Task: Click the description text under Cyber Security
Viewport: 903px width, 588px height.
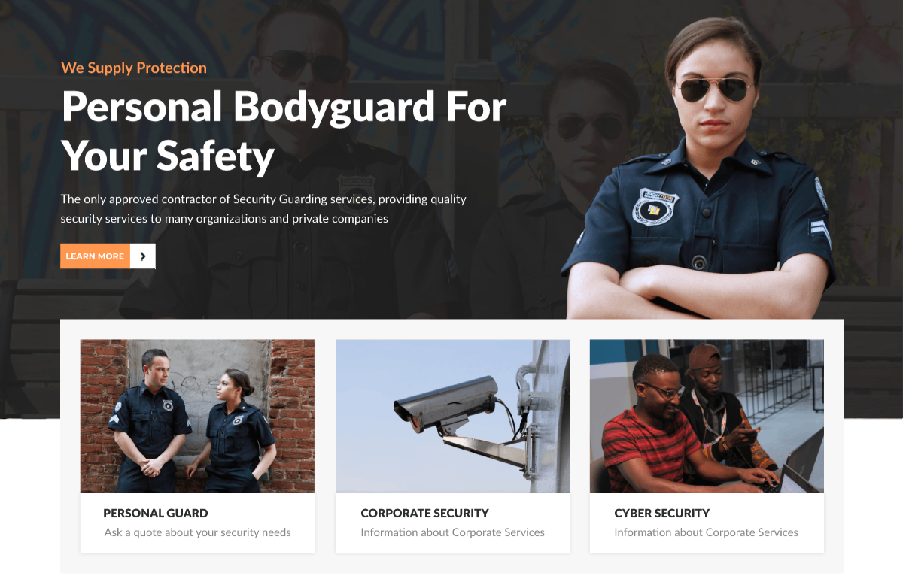Action: (706, 532)
